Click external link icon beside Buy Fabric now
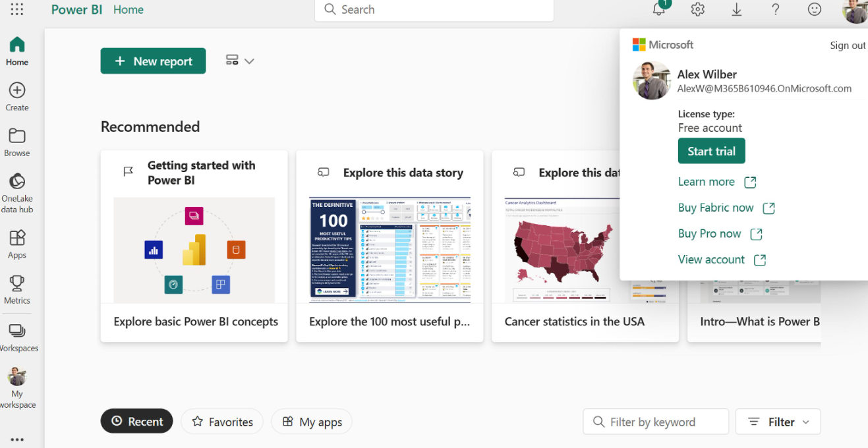This screenshot has height=448, width=868. click(768, 208)
